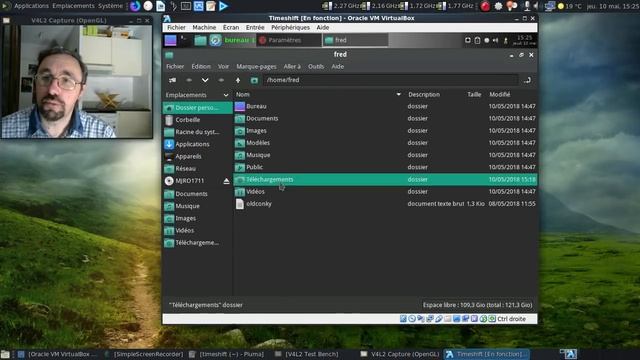Open the terminal launcher icon in top panel

(186, 6)
